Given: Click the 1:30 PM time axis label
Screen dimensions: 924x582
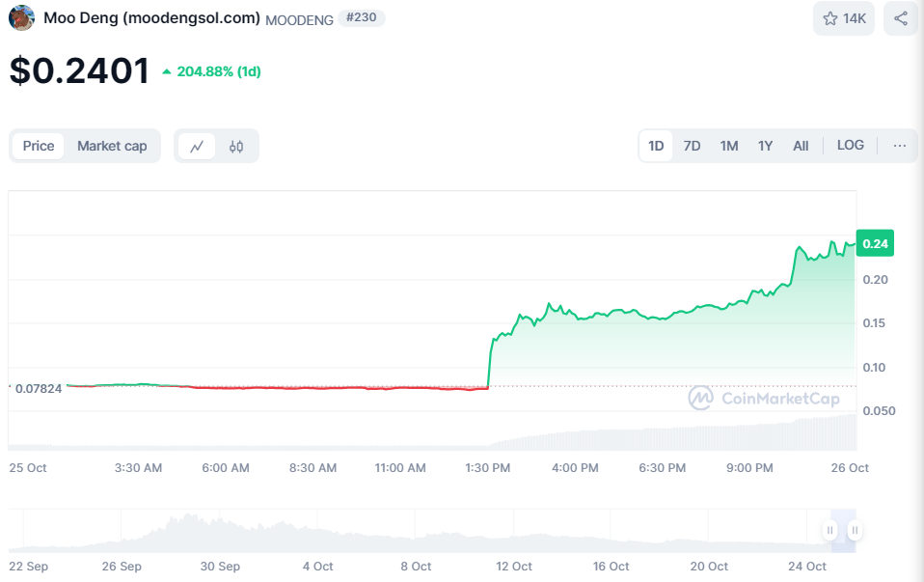Looking at the screenshot, I should click(x=487, y=467).
